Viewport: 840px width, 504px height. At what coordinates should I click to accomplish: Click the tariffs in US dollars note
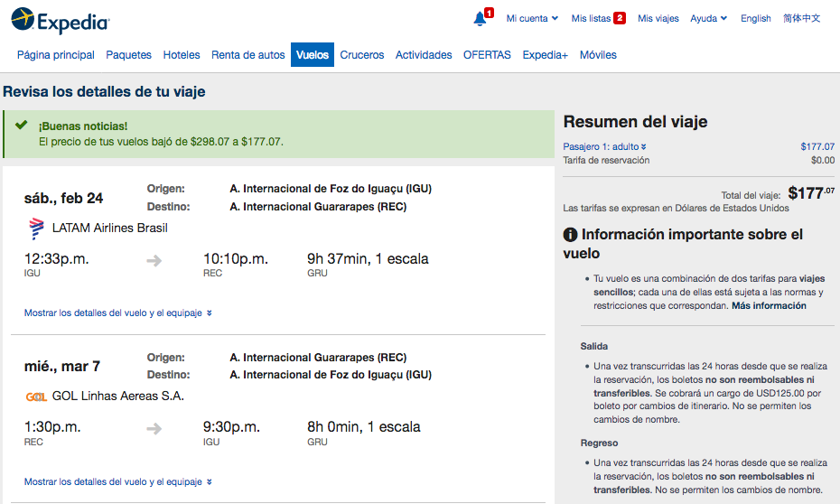677,208
